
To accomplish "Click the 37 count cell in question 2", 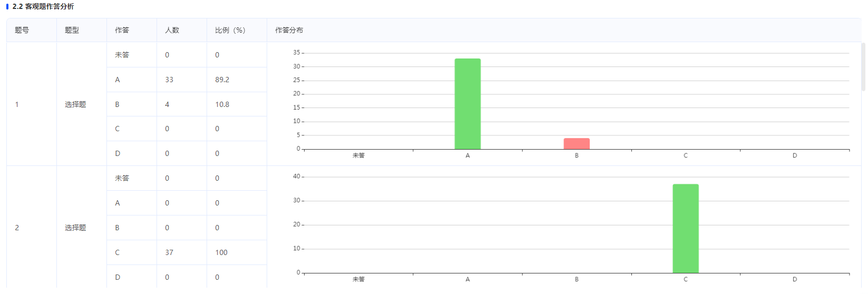I will coord(169,252).
